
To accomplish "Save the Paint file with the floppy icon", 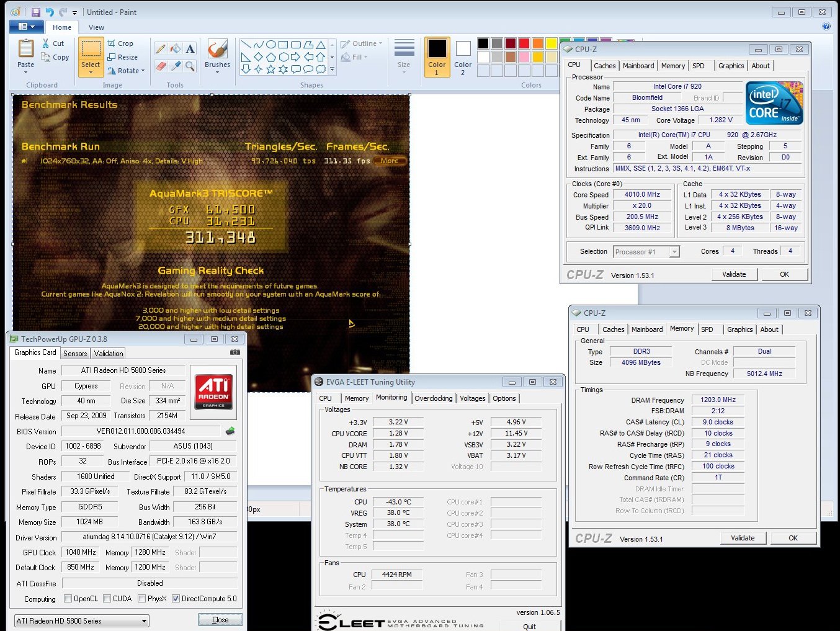I will click(35, 12).
